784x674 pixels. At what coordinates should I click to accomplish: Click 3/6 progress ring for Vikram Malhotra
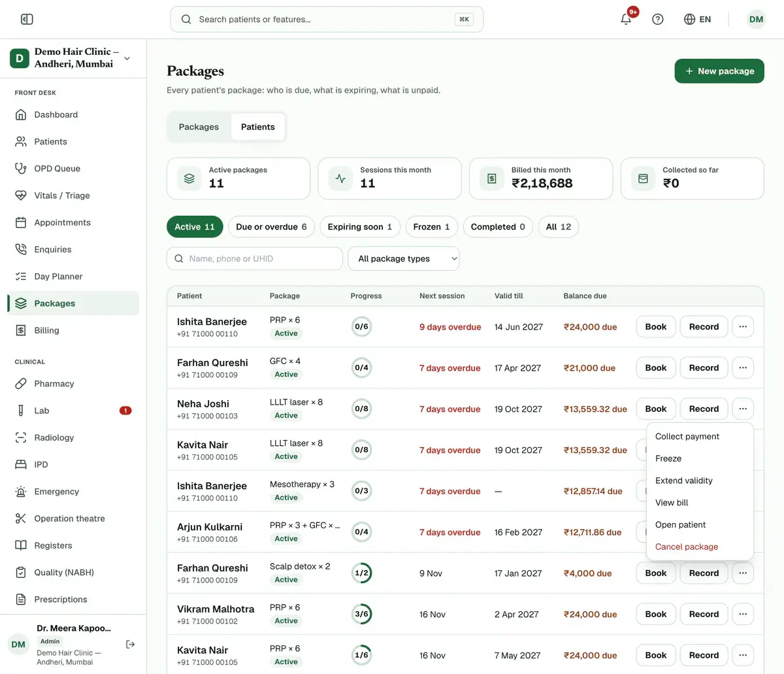tap(361, 615)
